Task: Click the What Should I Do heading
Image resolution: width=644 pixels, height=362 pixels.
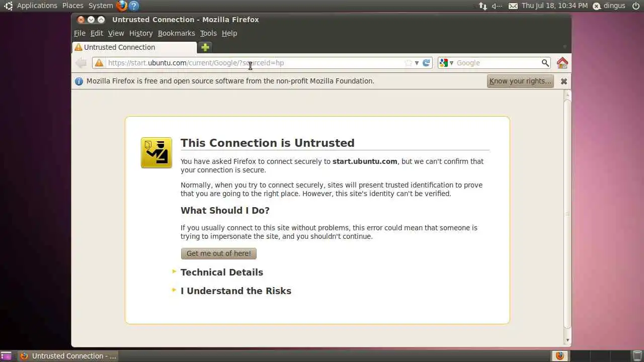Action: [225, 210]
